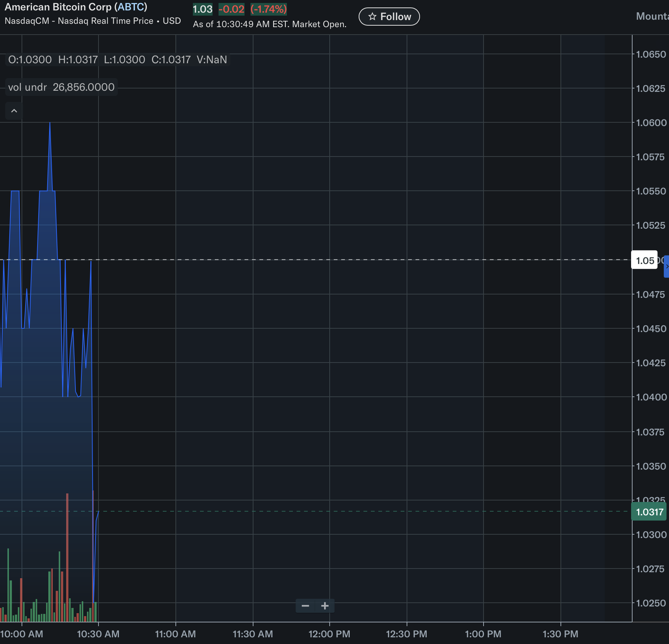Click the OHLC values legend
Viewport: 669px width, 644px height.
117,59
